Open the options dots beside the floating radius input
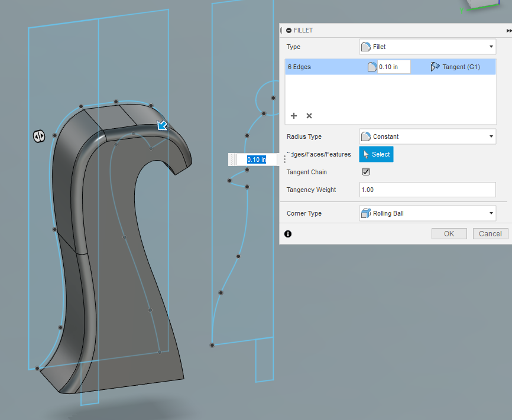 [x=285, y=159]
